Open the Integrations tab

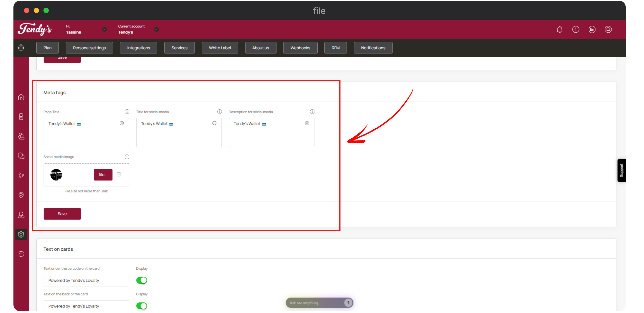[x=139, y=48]
